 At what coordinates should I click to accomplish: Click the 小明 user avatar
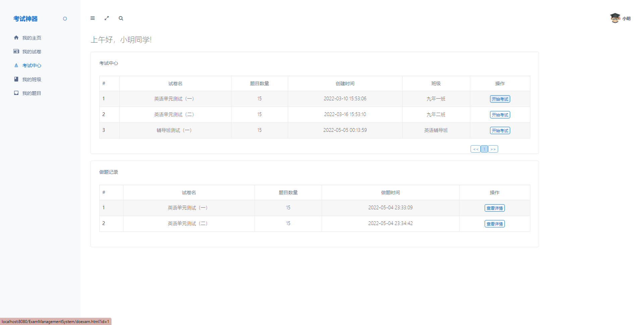tap(615, 18)
